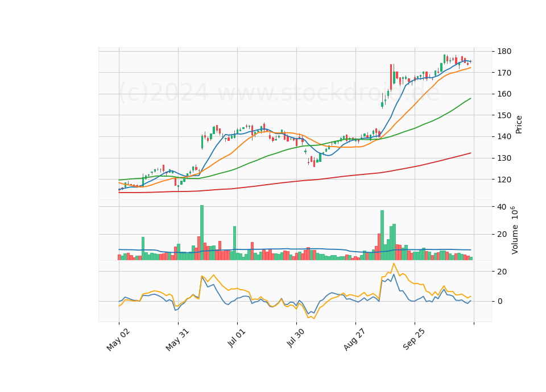Click the 130 price axis value

504,159
